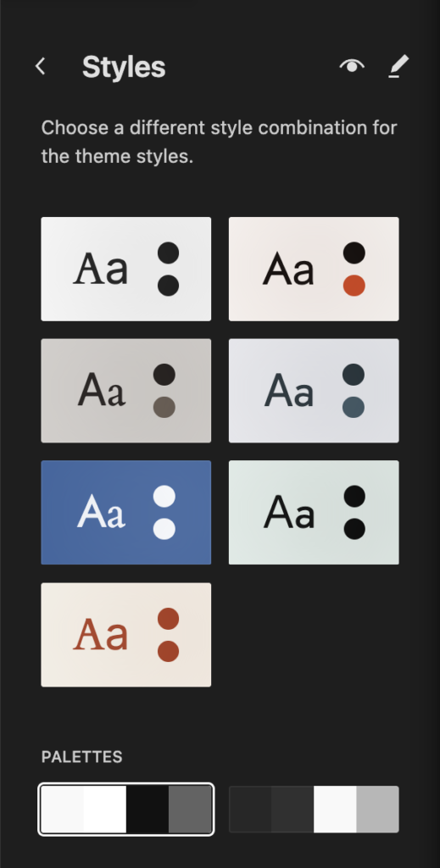Click the edit styles pencil icon

coord(398,66)
